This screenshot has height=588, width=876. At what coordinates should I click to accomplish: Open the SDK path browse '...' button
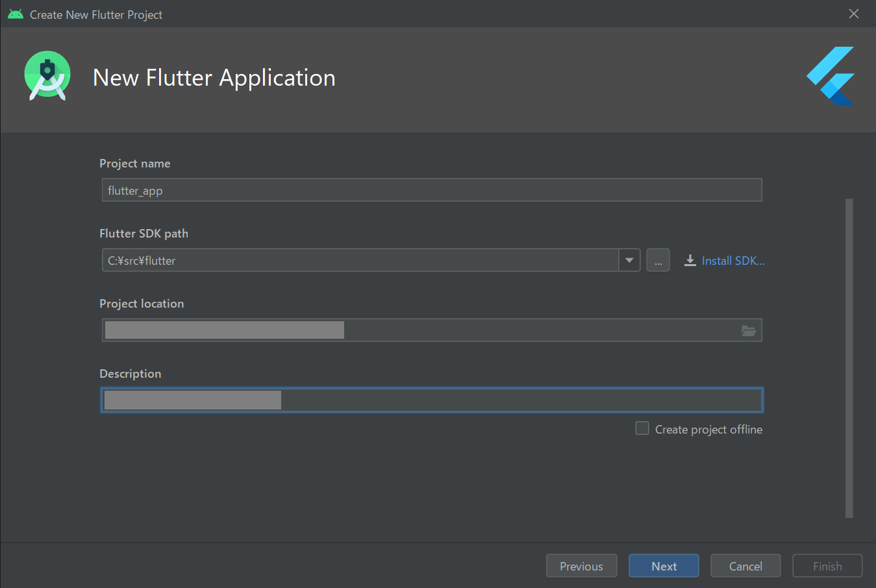point(658,260)
